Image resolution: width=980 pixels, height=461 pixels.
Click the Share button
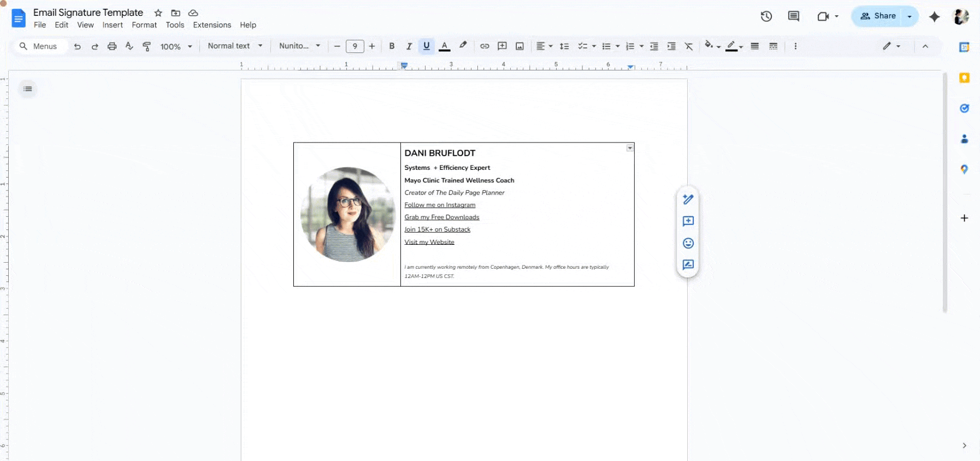pyautogui.click(x=878, y=16)
